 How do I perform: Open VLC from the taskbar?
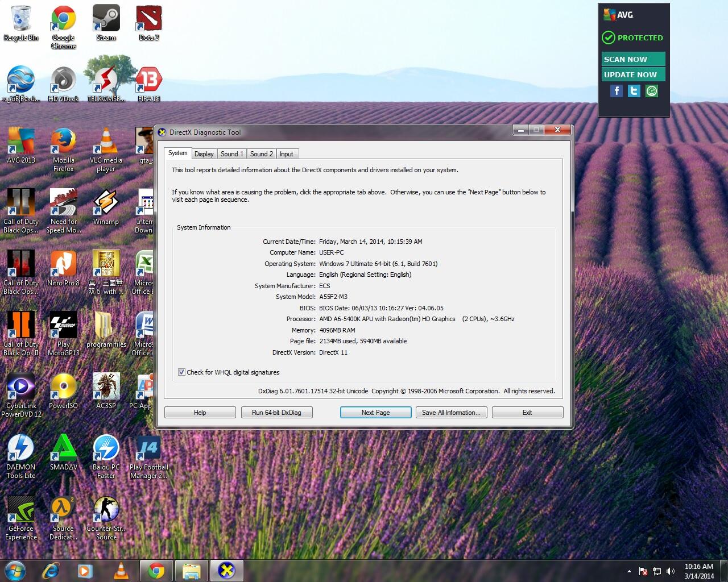pyautogui.click(x=121, y=571)
